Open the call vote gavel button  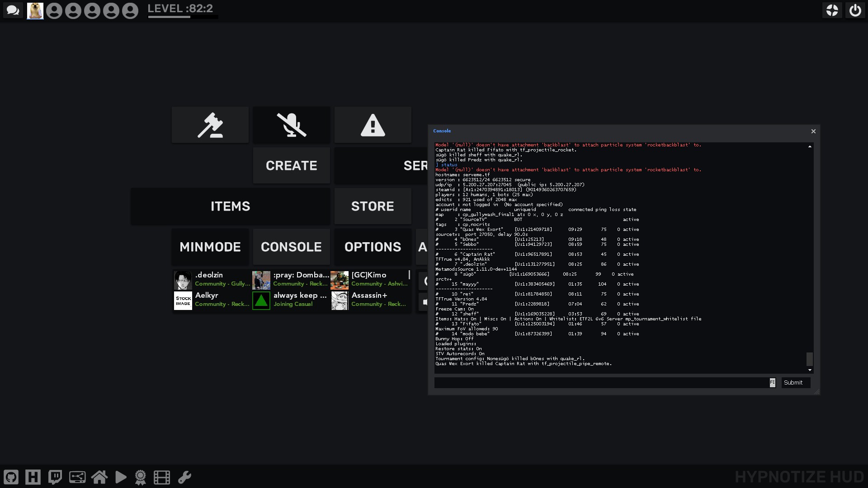point(210,125)
